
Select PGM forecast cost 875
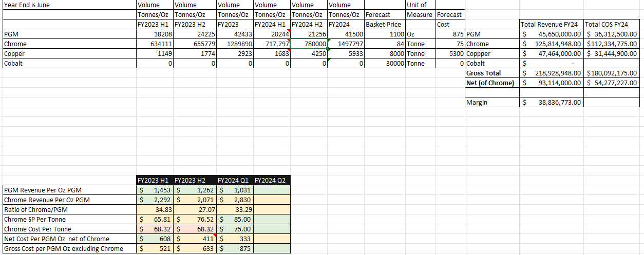450,34
